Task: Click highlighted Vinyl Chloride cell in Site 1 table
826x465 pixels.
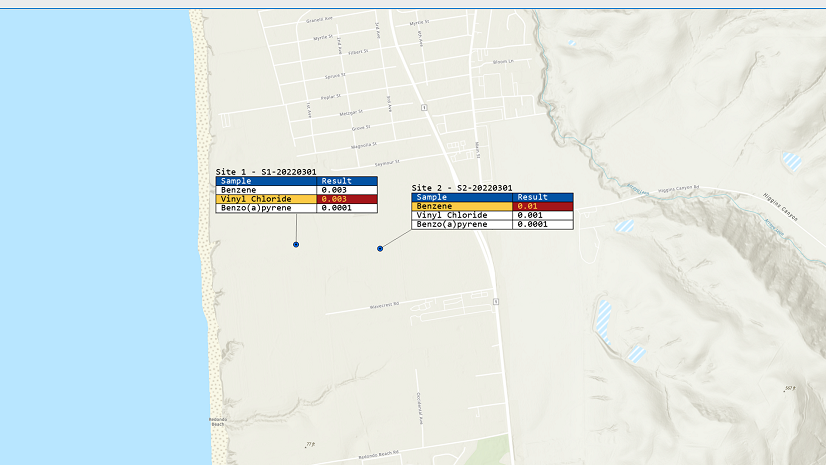Action: 266,199
